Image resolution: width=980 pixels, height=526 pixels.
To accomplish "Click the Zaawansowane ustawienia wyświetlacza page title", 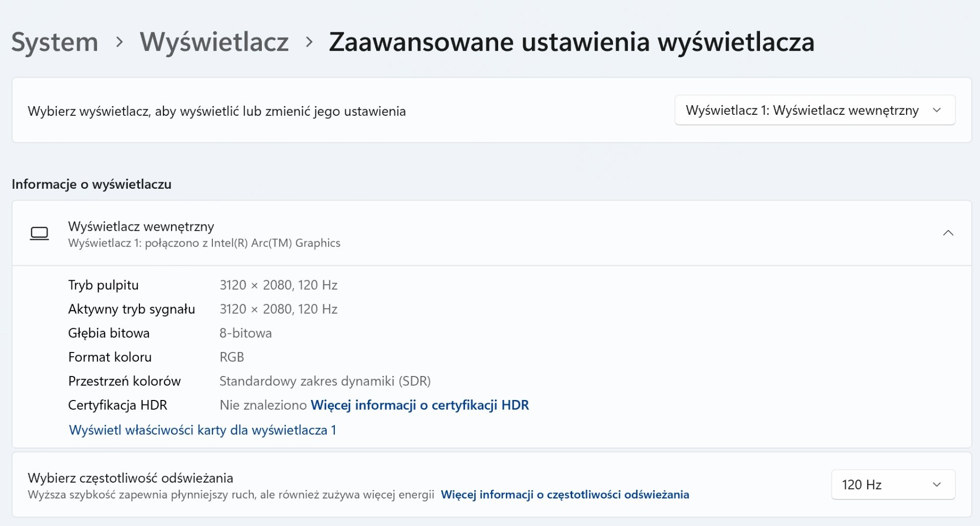I will [572, 42].
